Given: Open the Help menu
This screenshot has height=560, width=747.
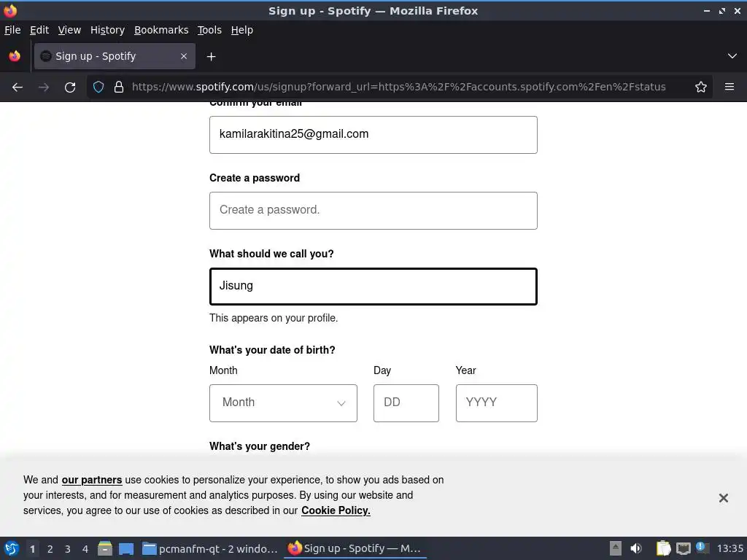Looking at the screenshot, I should click(242, 30).
